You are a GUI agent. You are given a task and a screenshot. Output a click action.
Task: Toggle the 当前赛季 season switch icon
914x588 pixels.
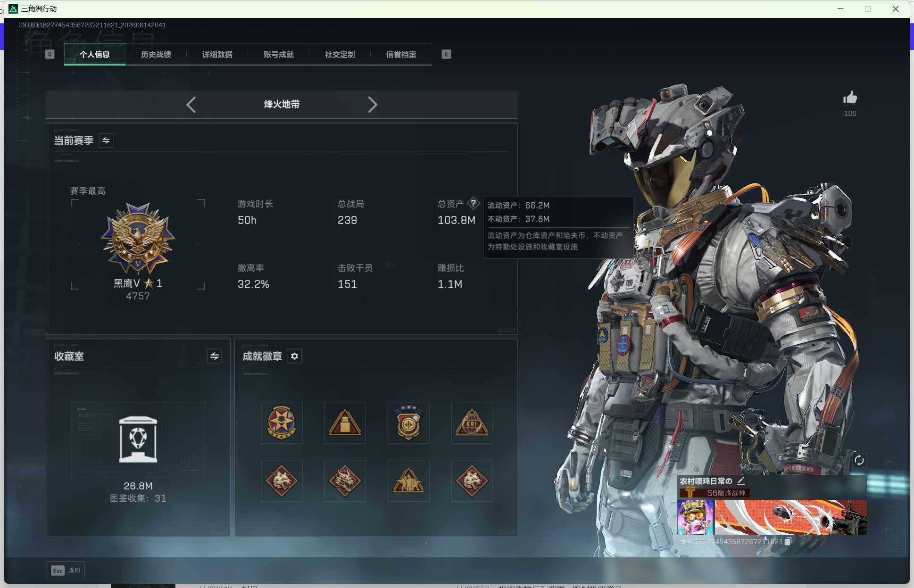click(106, 141)
